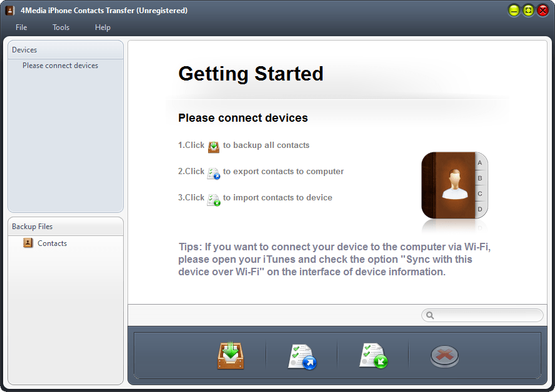Minimize the window with yellow button

tap(514, 11)
